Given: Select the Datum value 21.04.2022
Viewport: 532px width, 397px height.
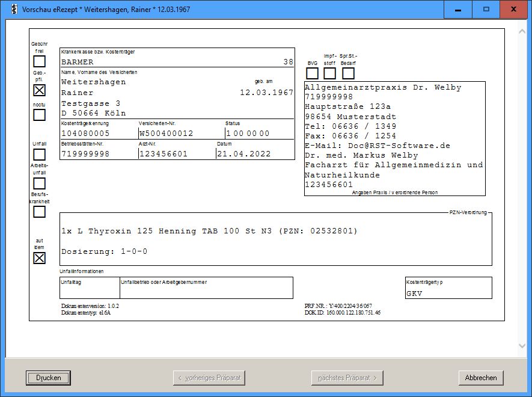Looking at the screenshot, I should point(244,154).
